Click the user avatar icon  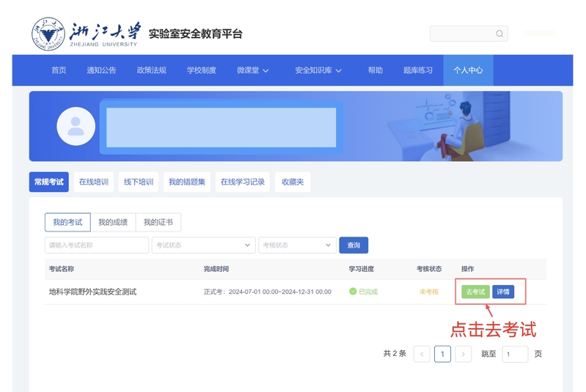76,126
